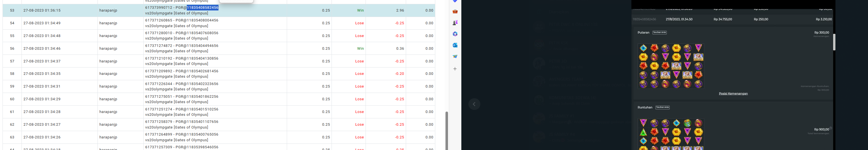Click the Putaran section label

pyautogui.click(x=643, y=32)
